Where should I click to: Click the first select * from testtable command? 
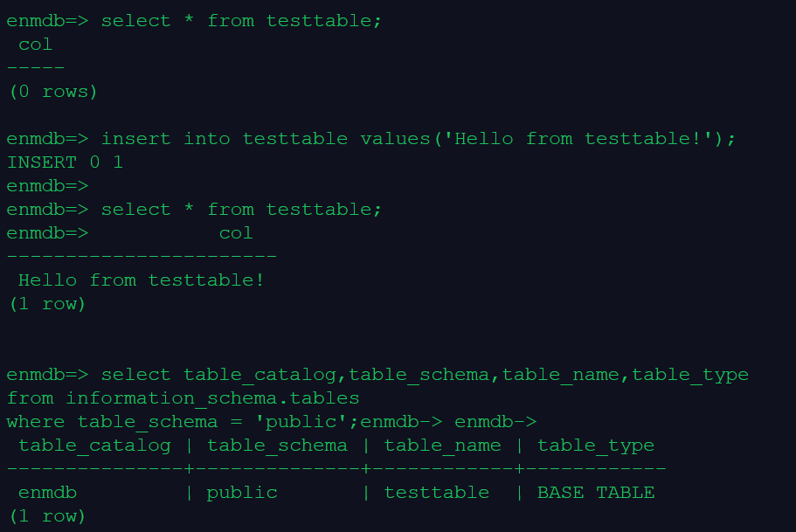[x=241, y=21]
